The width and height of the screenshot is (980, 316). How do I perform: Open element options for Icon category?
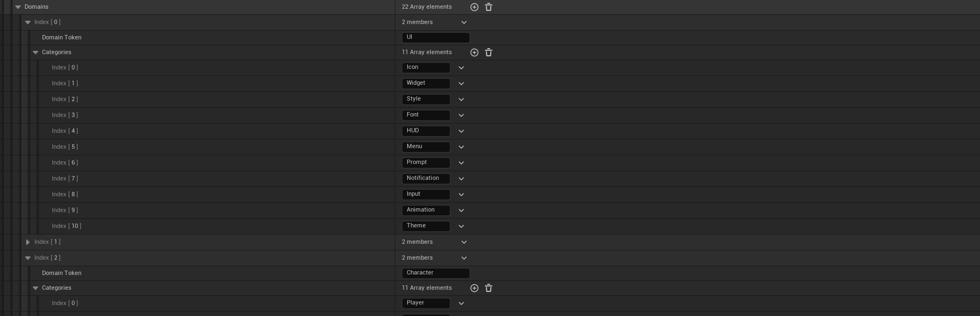pyautogui.click(x=461, y=68)
